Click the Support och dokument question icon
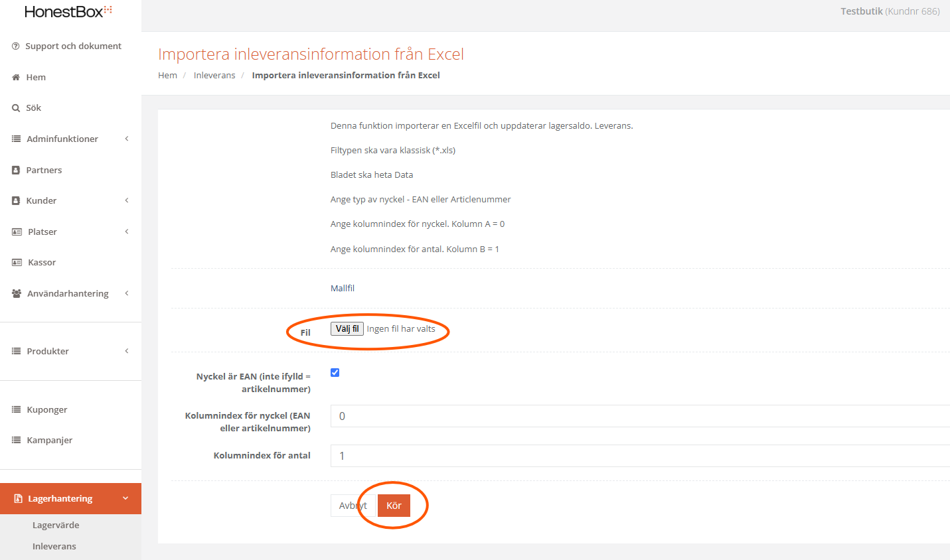The image size is (950, 560). 16,46
